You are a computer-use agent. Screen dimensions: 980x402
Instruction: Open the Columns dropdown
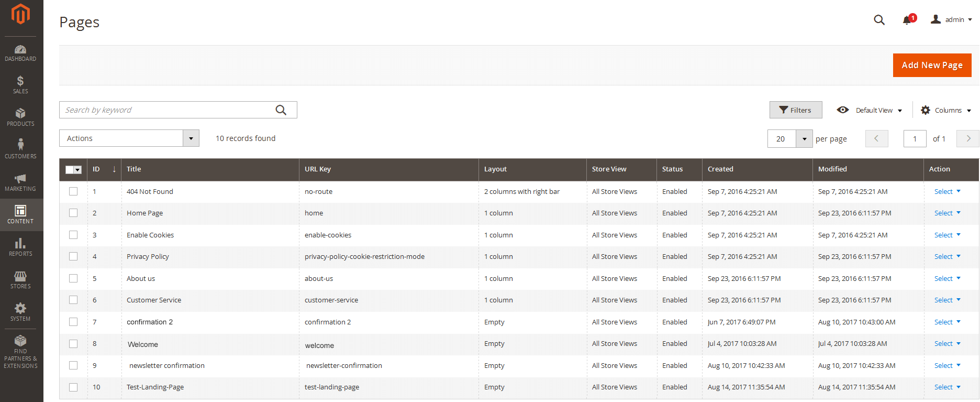coord(946,110)
